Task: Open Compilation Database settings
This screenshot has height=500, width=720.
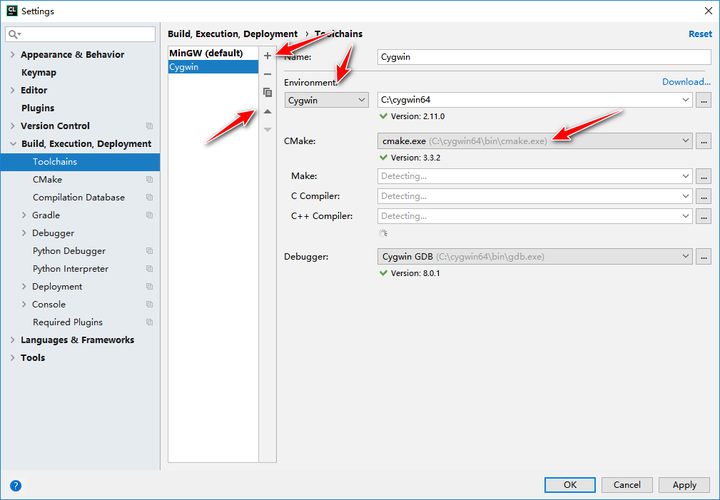Action: 79,197
